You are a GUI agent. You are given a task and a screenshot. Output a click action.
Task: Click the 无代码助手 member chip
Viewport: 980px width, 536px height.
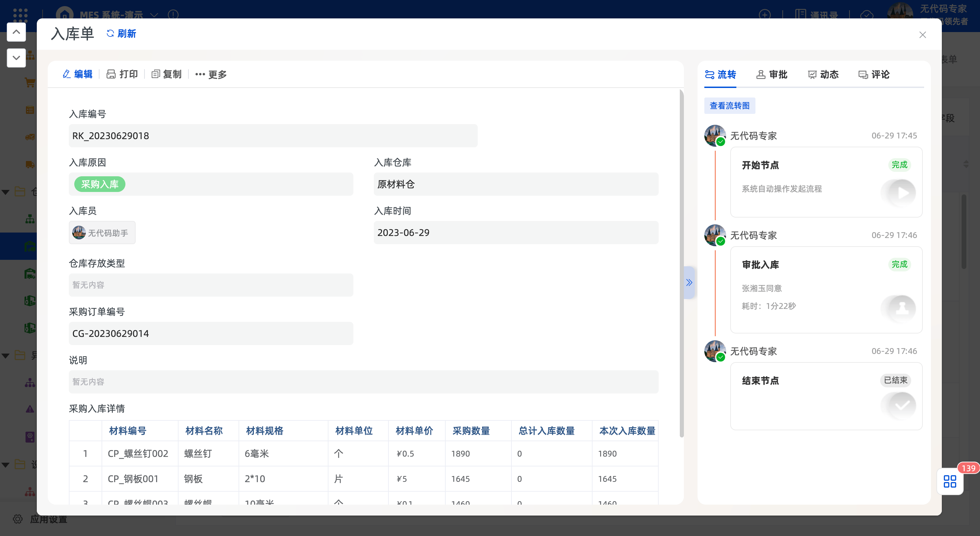(102, 233)
